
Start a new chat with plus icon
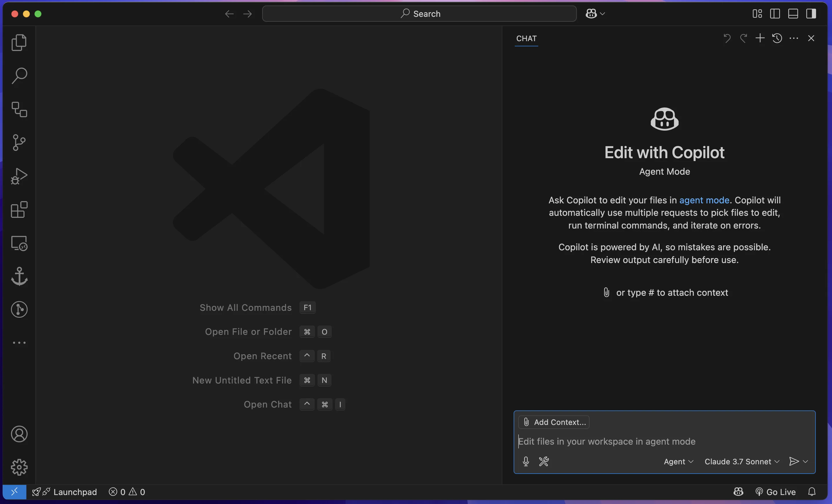pyautogui.click(x=760, y=38)
